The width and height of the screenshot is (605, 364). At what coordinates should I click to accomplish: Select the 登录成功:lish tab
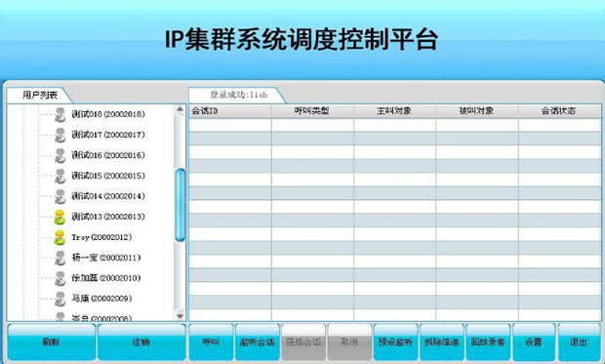pos(238,95)
